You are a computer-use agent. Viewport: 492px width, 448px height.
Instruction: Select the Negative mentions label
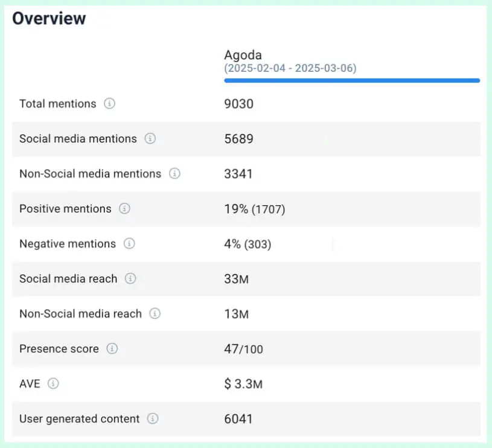[x=68, y=244]
